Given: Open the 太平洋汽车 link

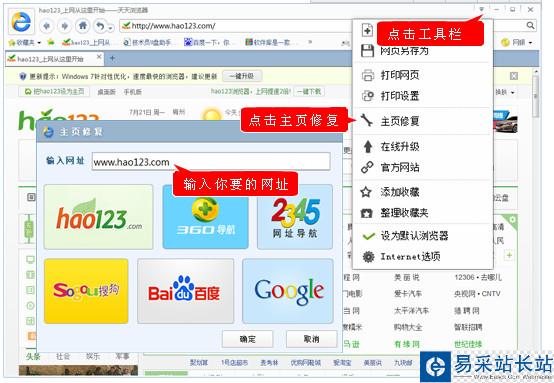Looking at the screenshot, I should coord(411,311).
